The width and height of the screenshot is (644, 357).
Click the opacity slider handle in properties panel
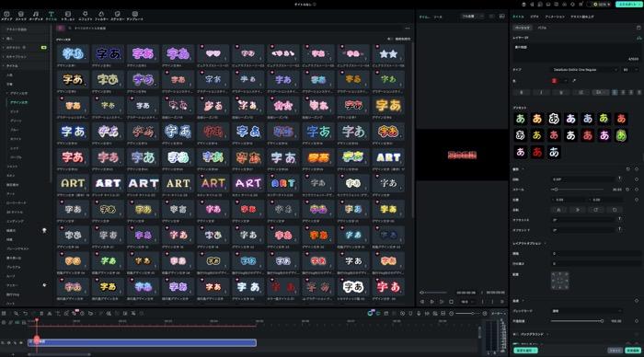(602, 321)
